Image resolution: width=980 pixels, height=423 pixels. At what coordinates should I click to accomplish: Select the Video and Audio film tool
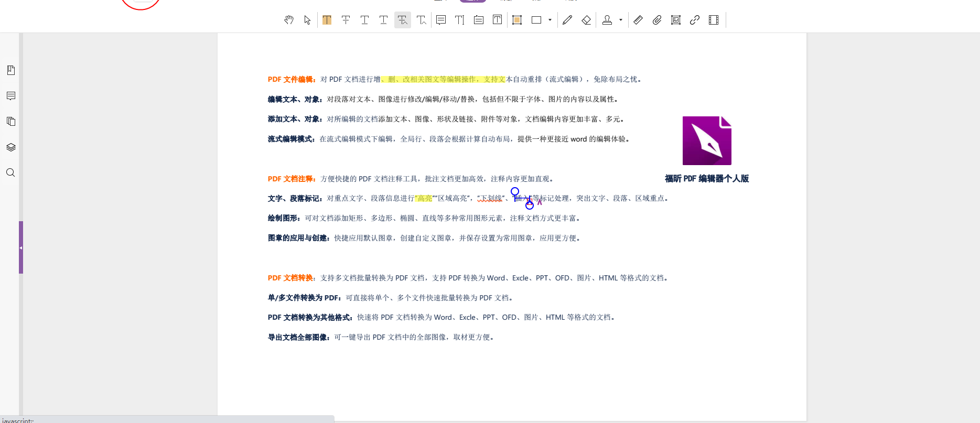pos(714,20)
